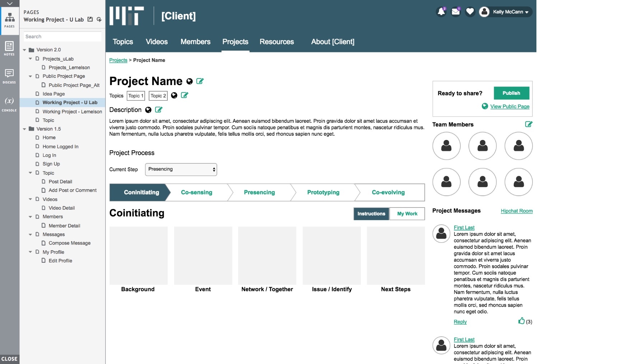This screenshot has height=364, width=619.
Task: Toggle globe visibility icon beside Description
Action: (x=148, y=110)
